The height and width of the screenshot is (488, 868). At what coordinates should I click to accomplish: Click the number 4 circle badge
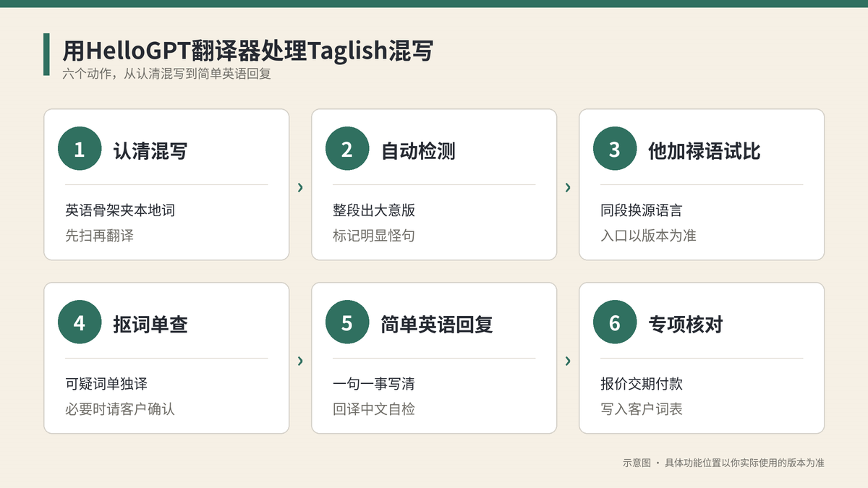click(x=80, y=322)
